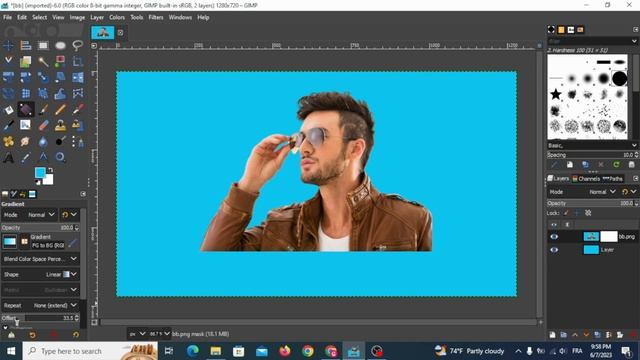Select the Paintbrush tool
Image resolution: width=640 pixels, height=360 pixels.
(43, 109)
